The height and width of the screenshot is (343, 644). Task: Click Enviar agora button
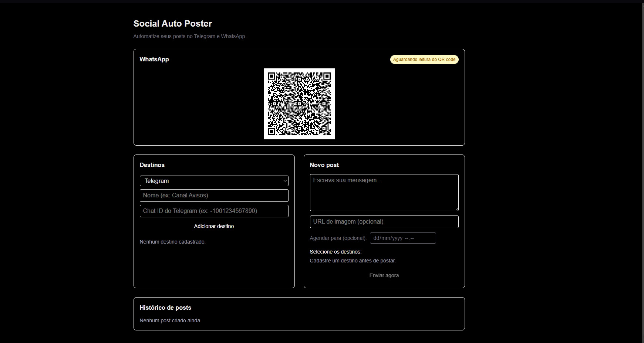pyautogui.click(x=384, y=275)
